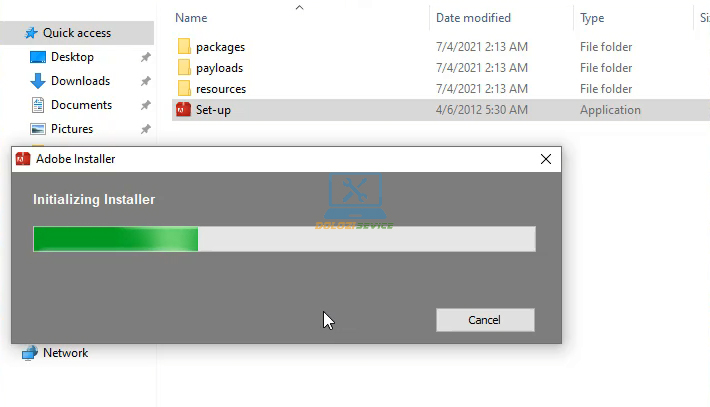Select the packages folder icon
Screen dimensions: 710x407
184,47
